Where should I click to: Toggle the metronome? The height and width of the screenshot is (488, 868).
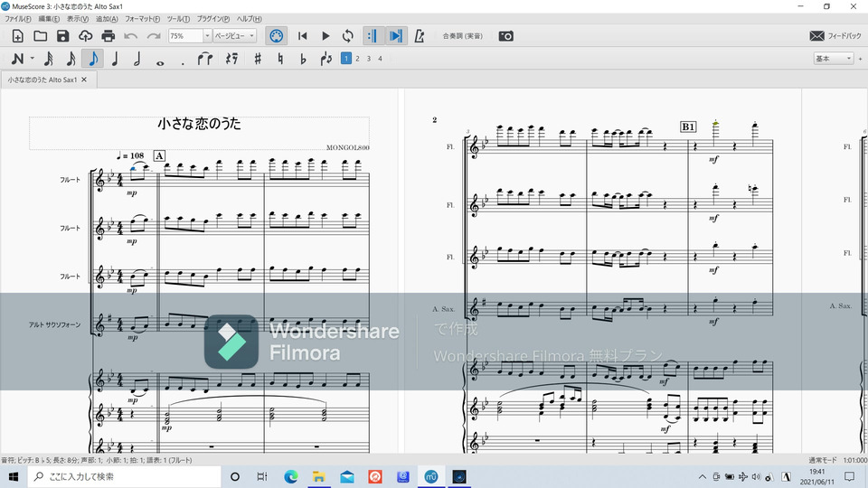420,36
